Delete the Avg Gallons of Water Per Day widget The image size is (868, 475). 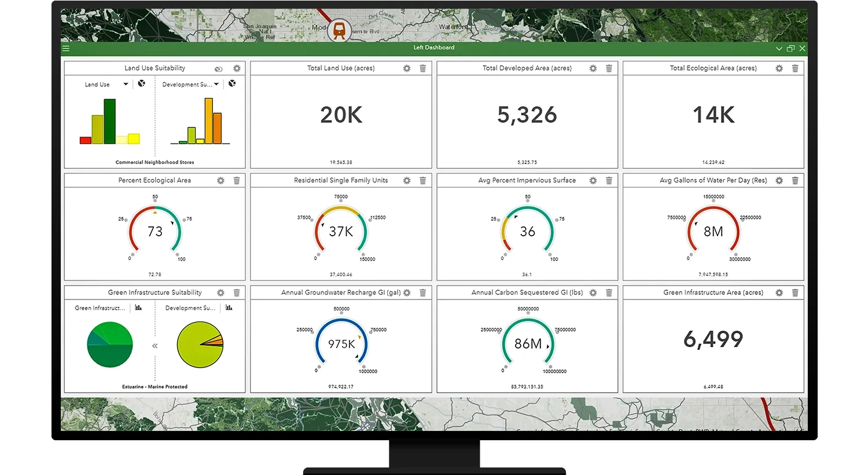pos(795,181)
